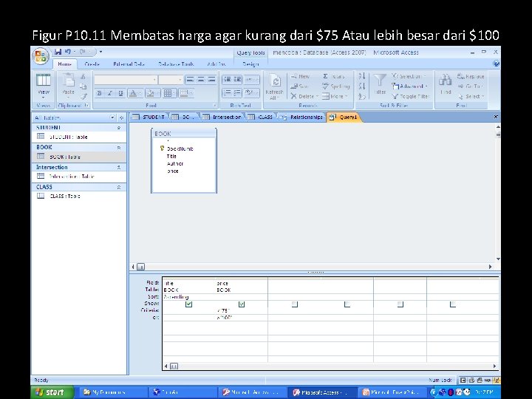Check Show box in fifth grid column

pos(400,304)
